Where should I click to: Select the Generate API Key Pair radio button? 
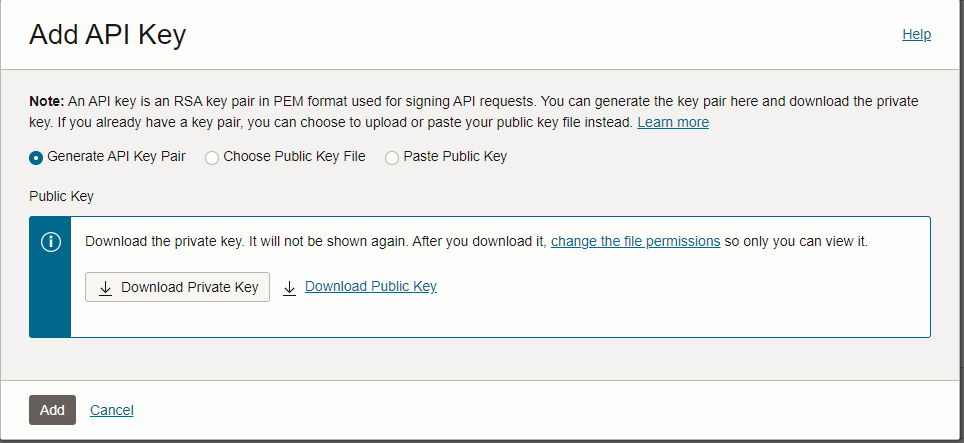click(x=37, y=157)
